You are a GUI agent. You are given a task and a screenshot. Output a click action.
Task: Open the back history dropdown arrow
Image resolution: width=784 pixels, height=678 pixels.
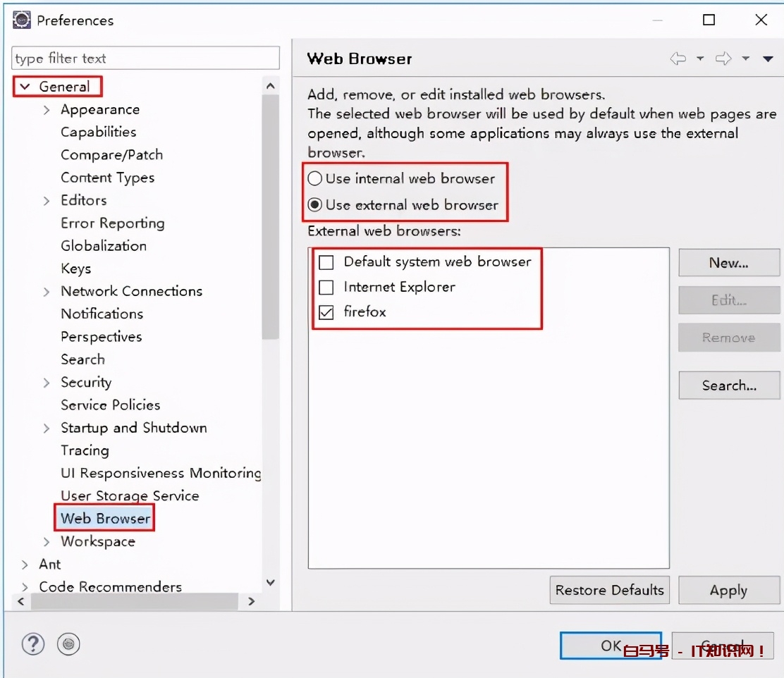tap(700, 59)
